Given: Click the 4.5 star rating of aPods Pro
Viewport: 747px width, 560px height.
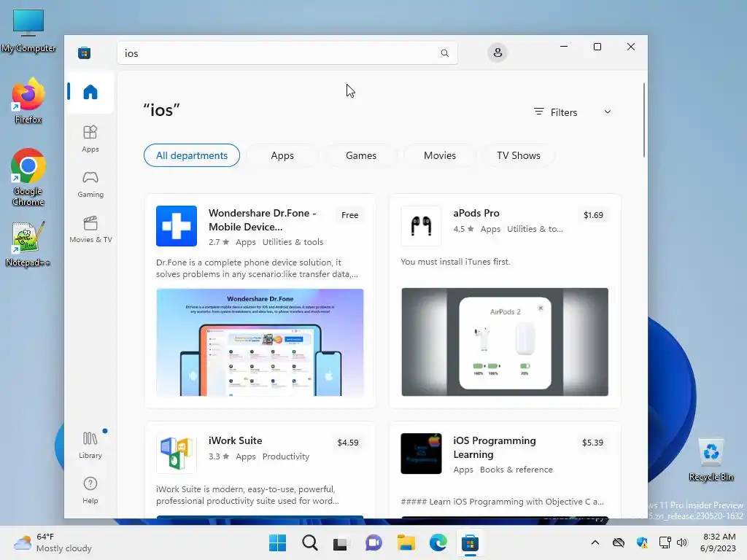Looking at the screenshot, I should pos(463,229).
